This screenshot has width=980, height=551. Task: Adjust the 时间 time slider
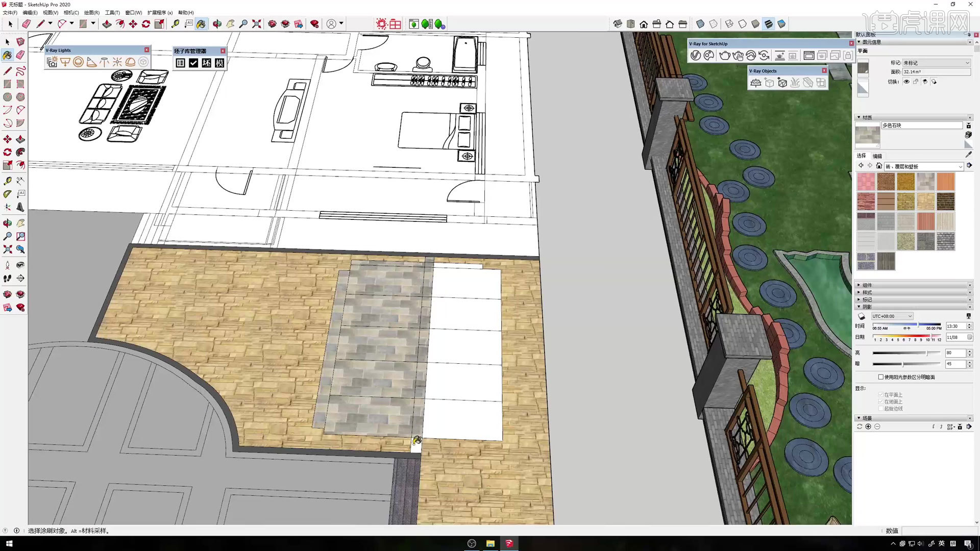coord(906,324)
